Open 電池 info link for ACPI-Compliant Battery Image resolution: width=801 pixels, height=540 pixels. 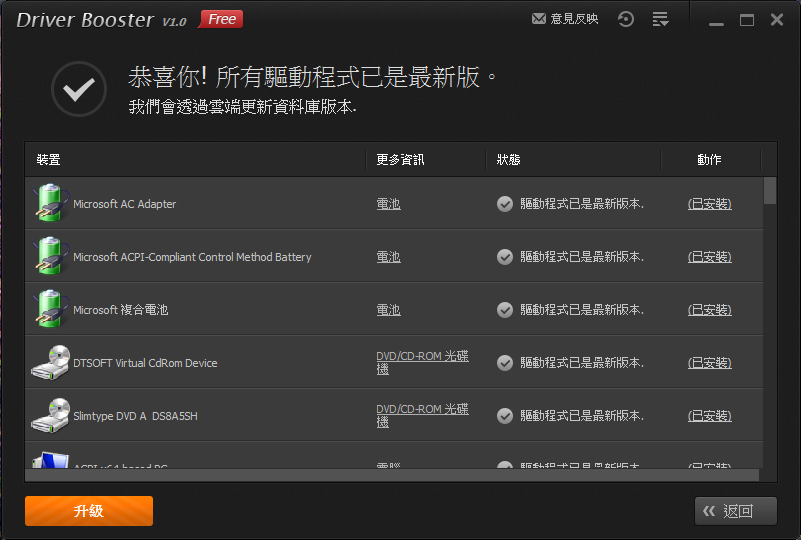tap(388, 257)
